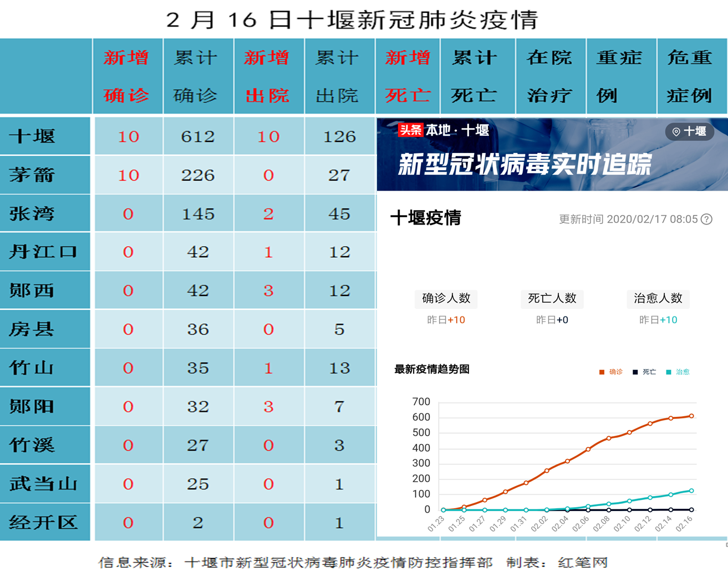Click the black 死亡 legend square

pos(635,372)
